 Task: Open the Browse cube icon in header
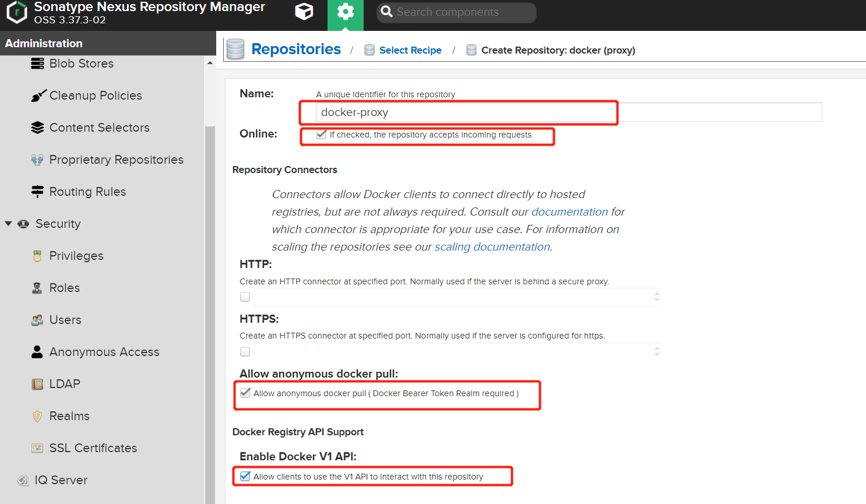coord(304,12)
